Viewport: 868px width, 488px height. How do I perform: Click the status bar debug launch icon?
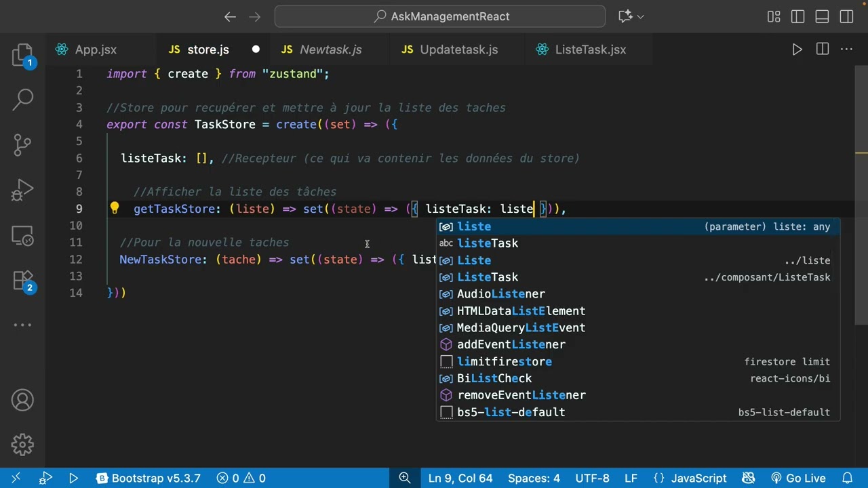[x=46, y=478]
